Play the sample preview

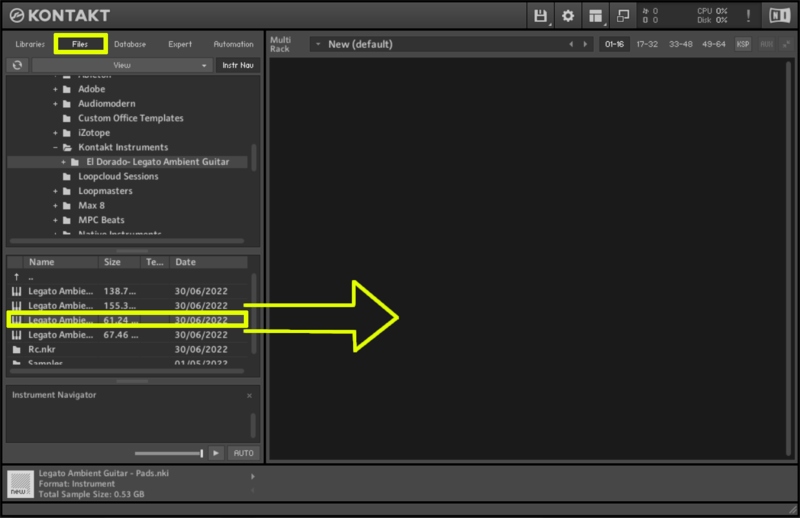216,453
